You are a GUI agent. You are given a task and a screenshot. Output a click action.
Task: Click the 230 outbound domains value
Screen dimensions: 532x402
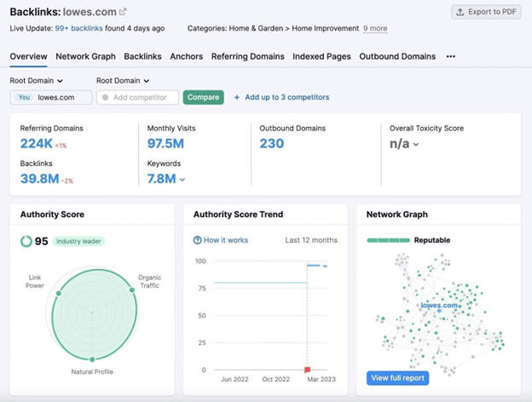point(272,143)
